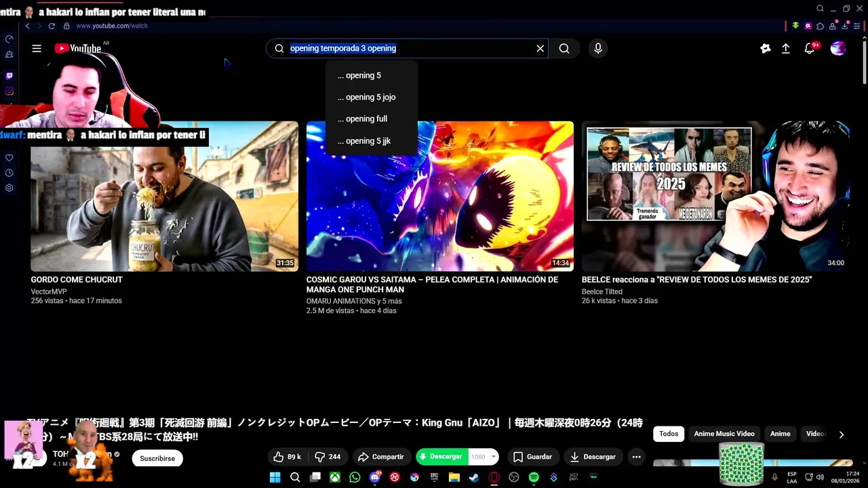Open Instagram in the Opera GX sidebar
This screenshot has width=868, height=488.
pos(9,91)
